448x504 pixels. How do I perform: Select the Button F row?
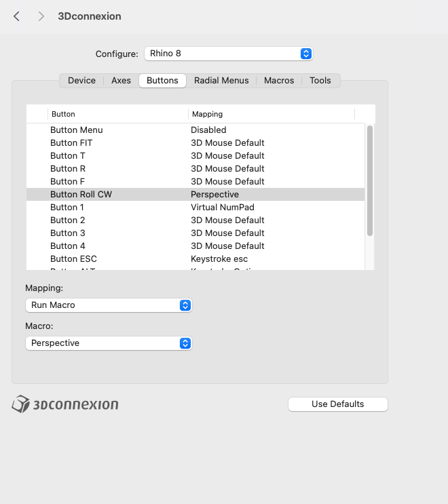[x=195, y=181]
